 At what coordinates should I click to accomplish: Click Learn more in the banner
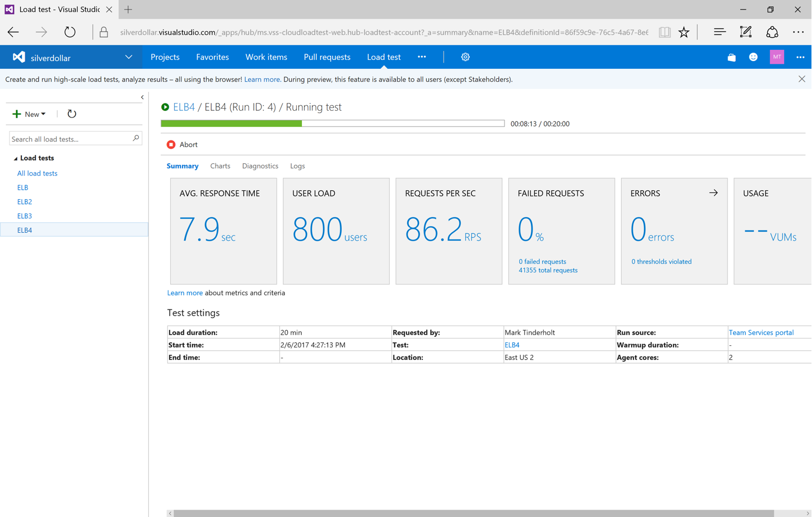262,79
